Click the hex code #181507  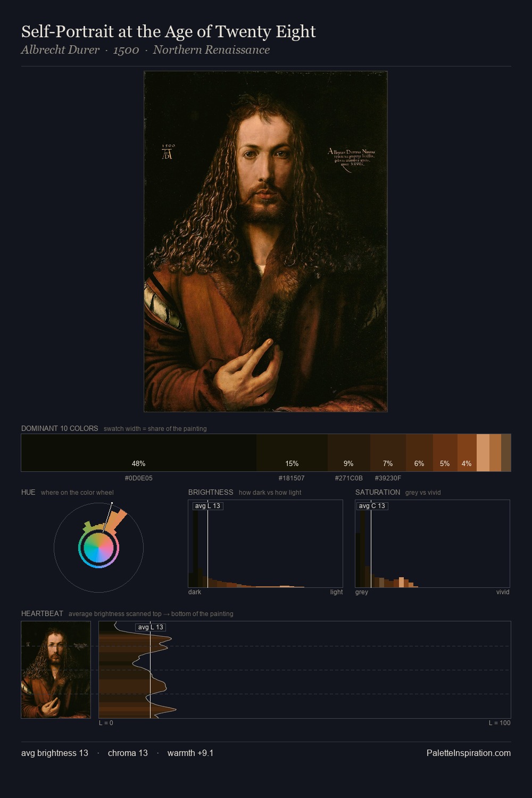(x=292, y=478)
